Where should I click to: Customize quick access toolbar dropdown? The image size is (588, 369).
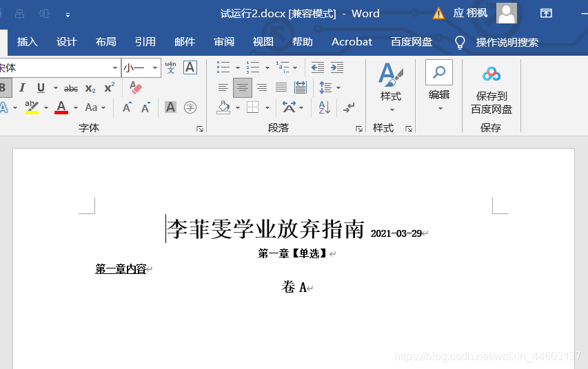[68, 15]
